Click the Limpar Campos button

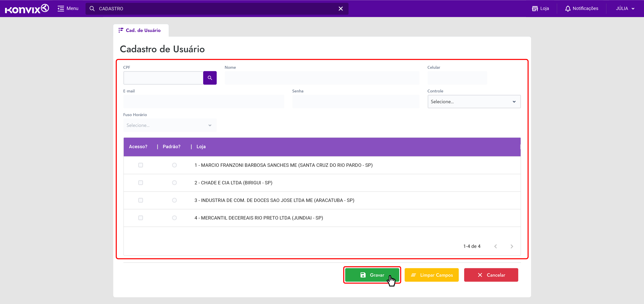point(431,275)
